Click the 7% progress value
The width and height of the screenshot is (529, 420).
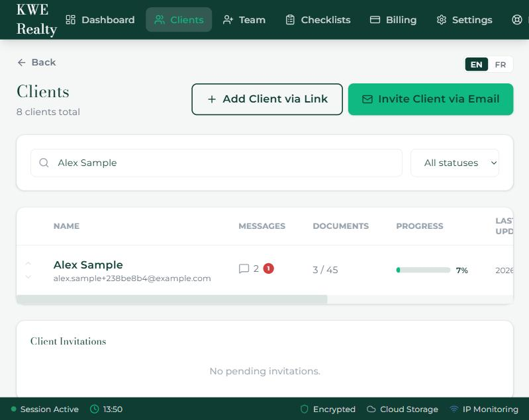[462, 271]
